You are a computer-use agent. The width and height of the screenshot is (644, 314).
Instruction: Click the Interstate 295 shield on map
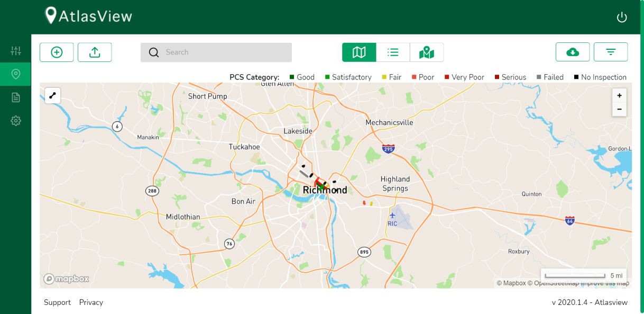click(x=389, y=149)
